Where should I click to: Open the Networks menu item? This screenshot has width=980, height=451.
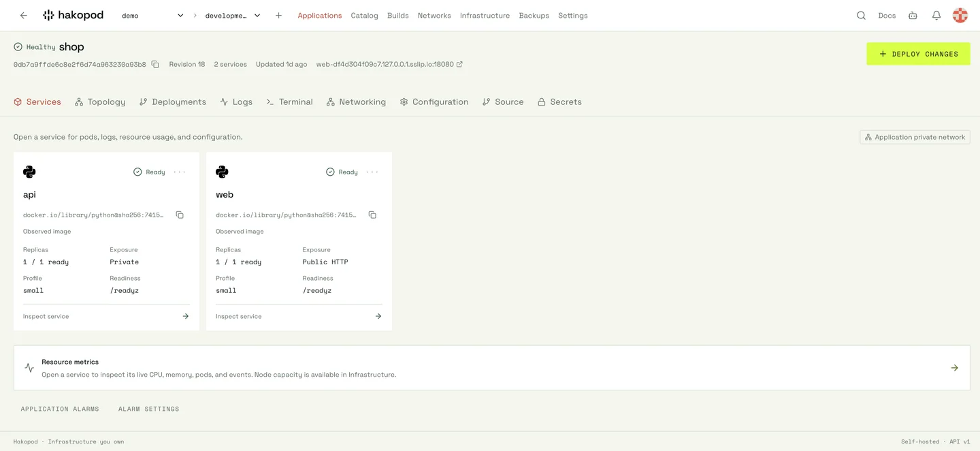click(x=434, y=15)
